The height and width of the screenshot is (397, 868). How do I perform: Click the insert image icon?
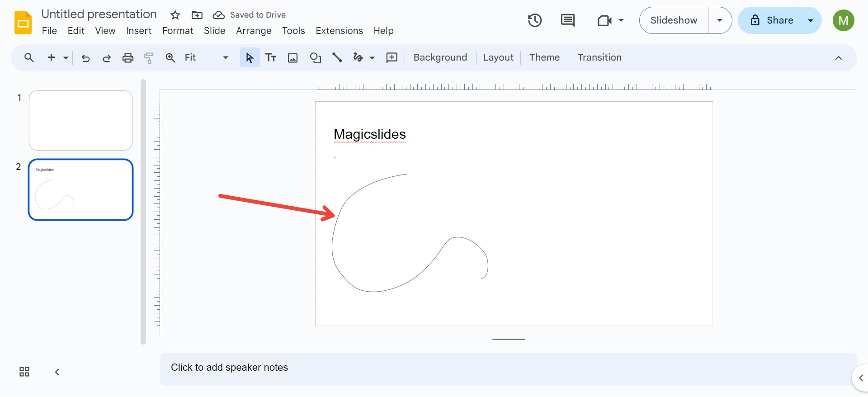click(293, 58)
